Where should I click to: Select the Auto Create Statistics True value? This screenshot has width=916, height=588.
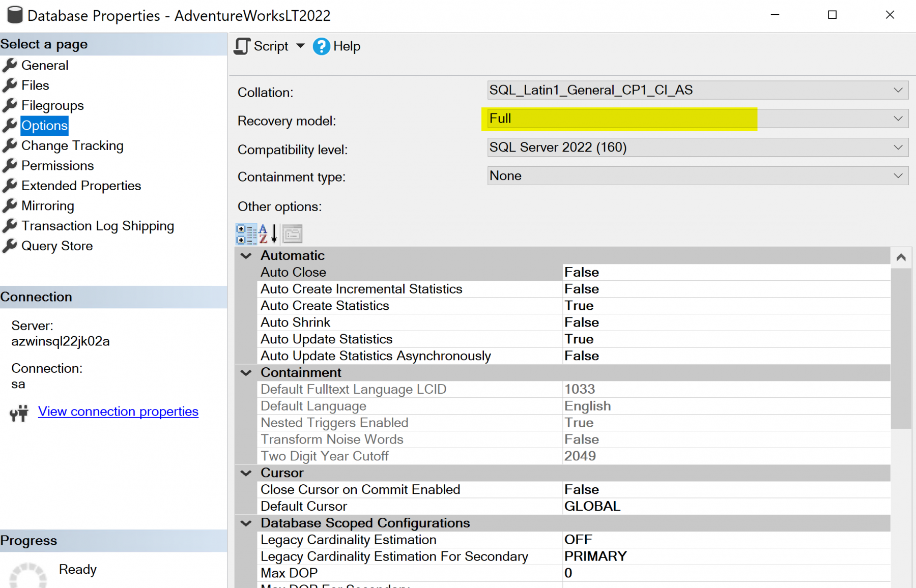[x=726, y=306]
